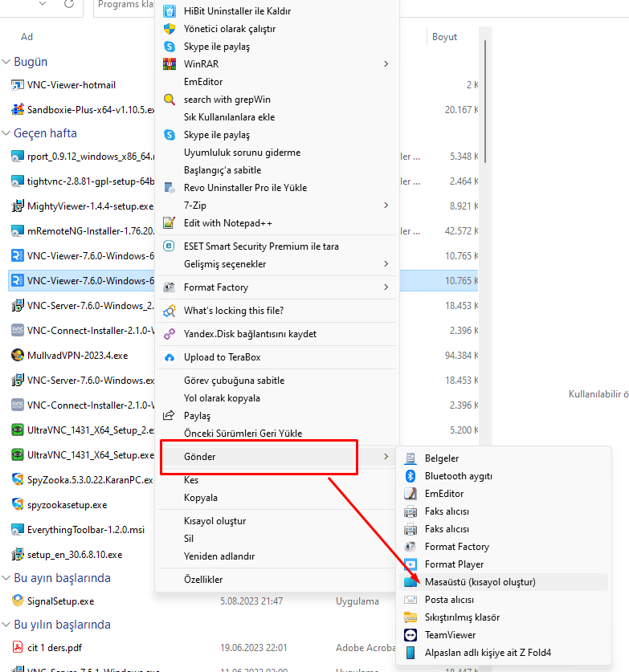This screenshot has width=629, height=672.
Task: Click the Revo Uninstaller Pro icon
Action: click(x=170, y=188)
